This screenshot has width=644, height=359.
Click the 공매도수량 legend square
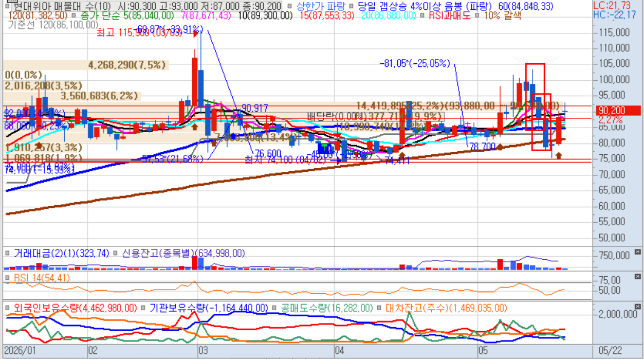(274, 308)
